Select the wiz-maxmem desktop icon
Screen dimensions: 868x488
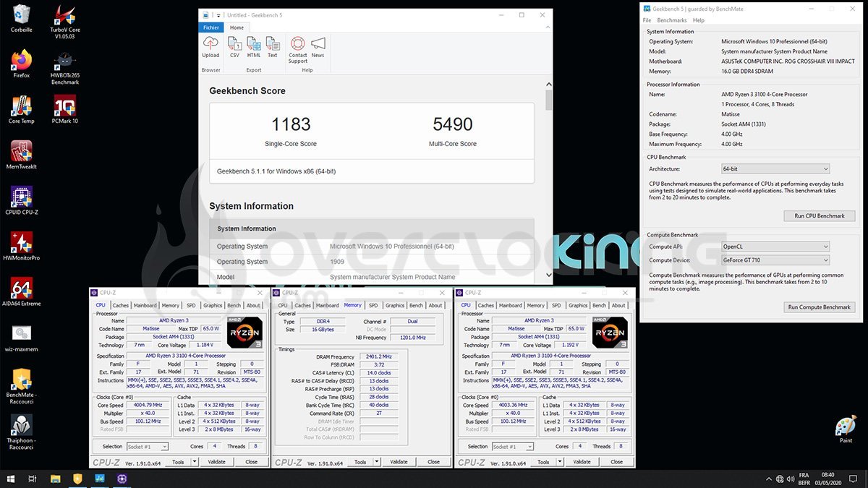pos(22,338)
